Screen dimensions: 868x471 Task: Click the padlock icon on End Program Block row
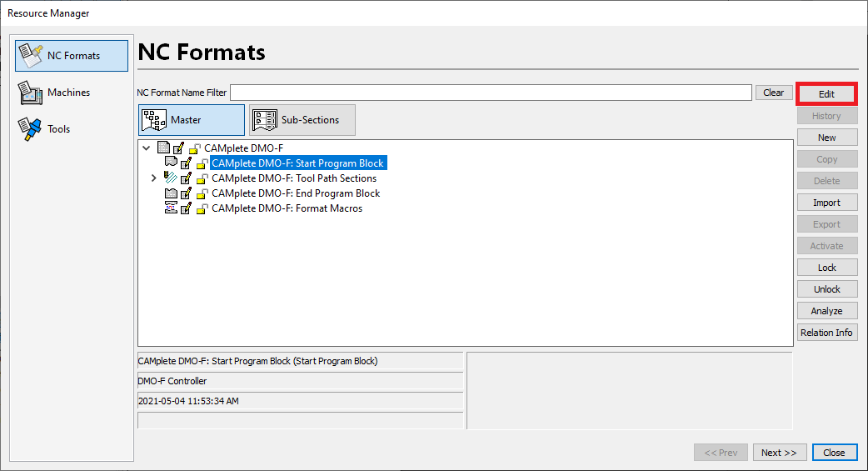pos(202,193)
